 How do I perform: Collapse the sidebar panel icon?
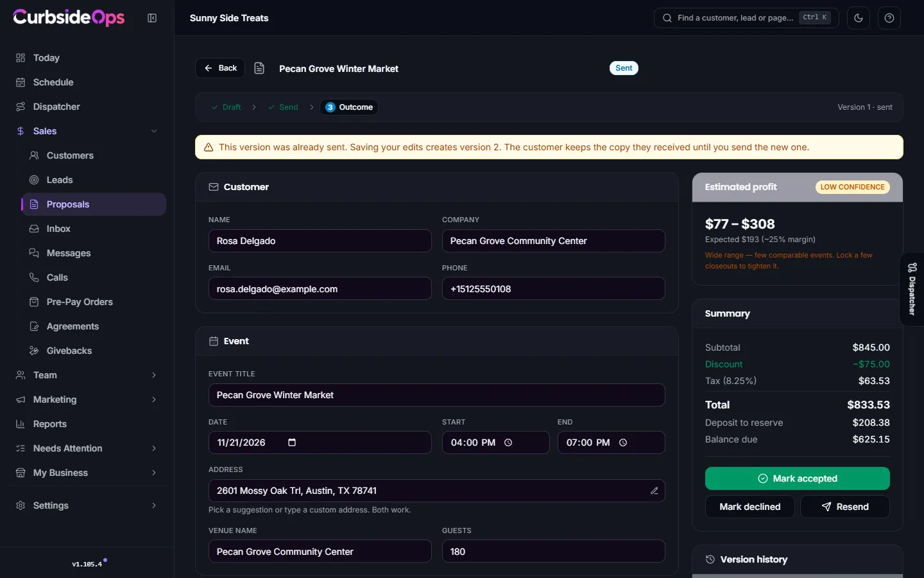click(152, 18)
